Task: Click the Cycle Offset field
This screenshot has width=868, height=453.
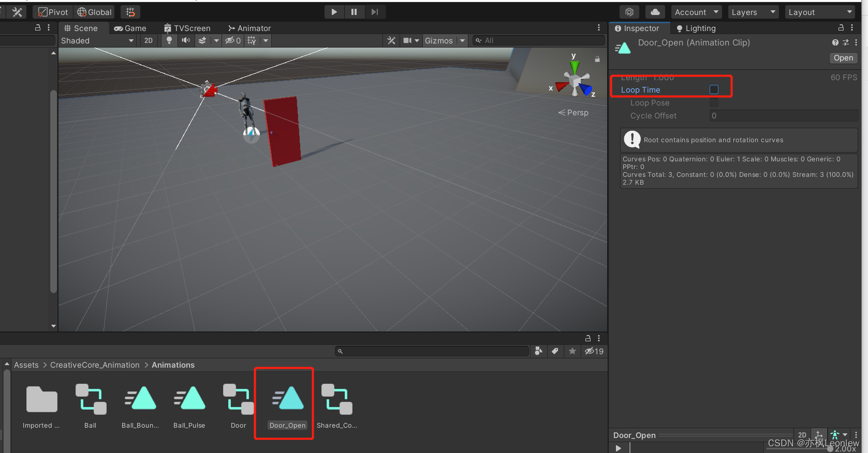Action: (x=784, y=116)
